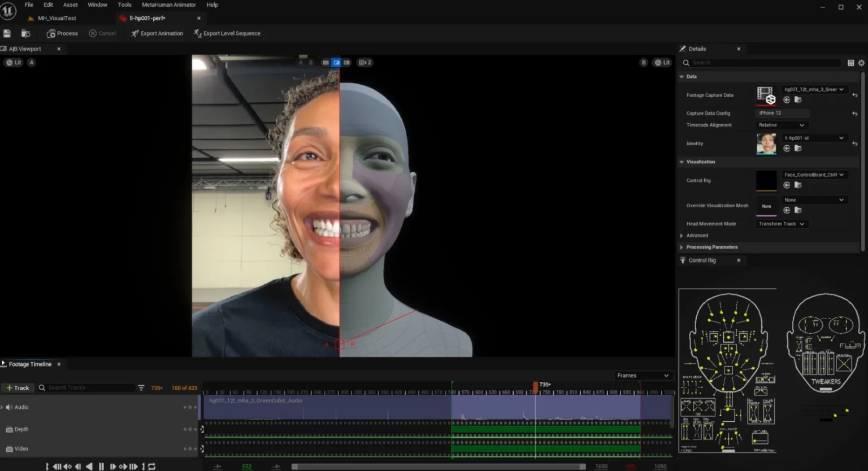The height and width of the screenshot is (471, 868).
Task: Use selected asset for Override Visualization Mesh
Action: [787, 210]
